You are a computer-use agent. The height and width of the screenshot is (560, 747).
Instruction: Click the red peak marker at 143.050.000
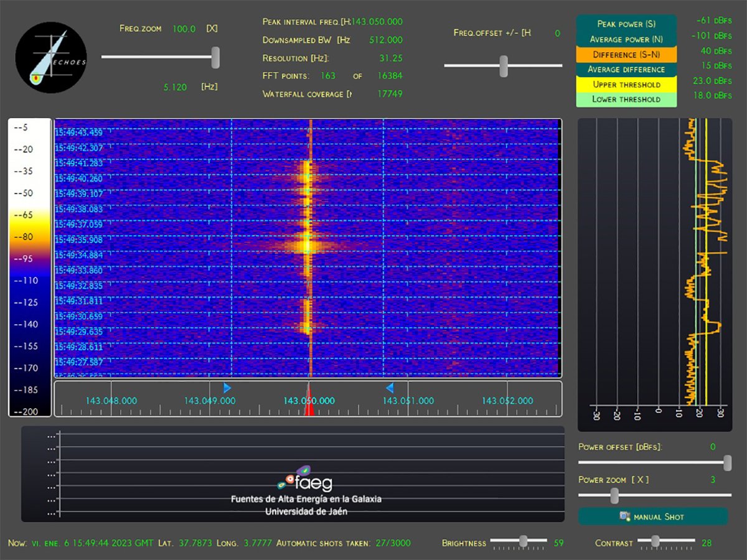click(x=309, y=408)
